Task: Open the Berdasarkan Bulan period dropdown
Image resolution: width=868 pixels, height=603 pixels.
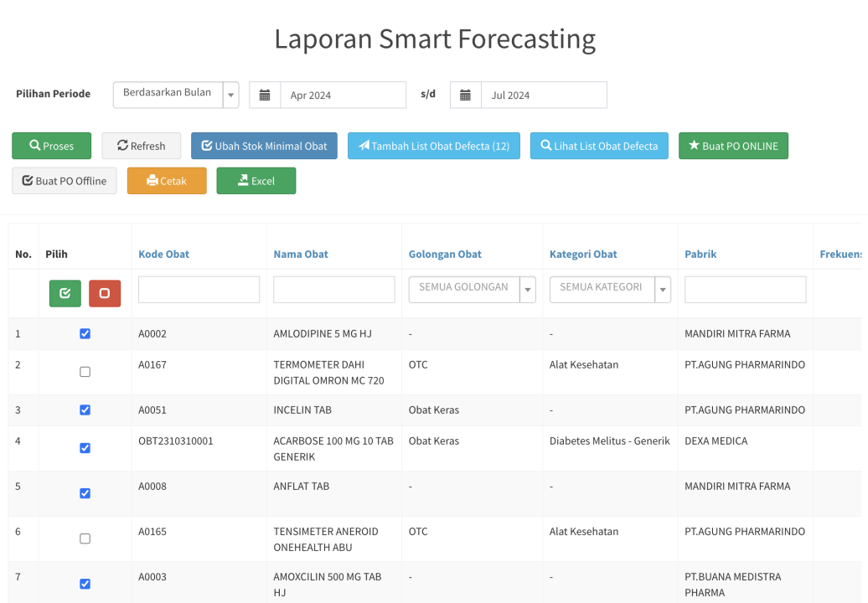Action: (176, 95)
